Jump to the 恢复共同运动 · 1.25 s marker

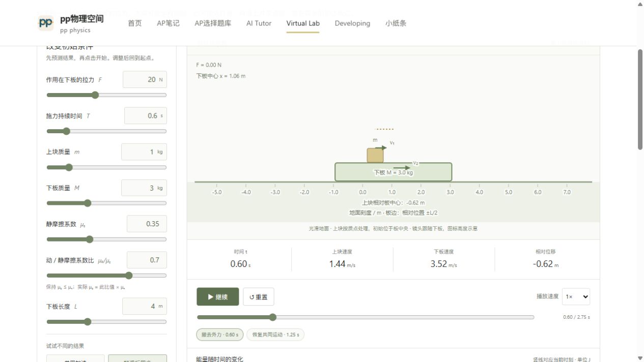point(275,335)
